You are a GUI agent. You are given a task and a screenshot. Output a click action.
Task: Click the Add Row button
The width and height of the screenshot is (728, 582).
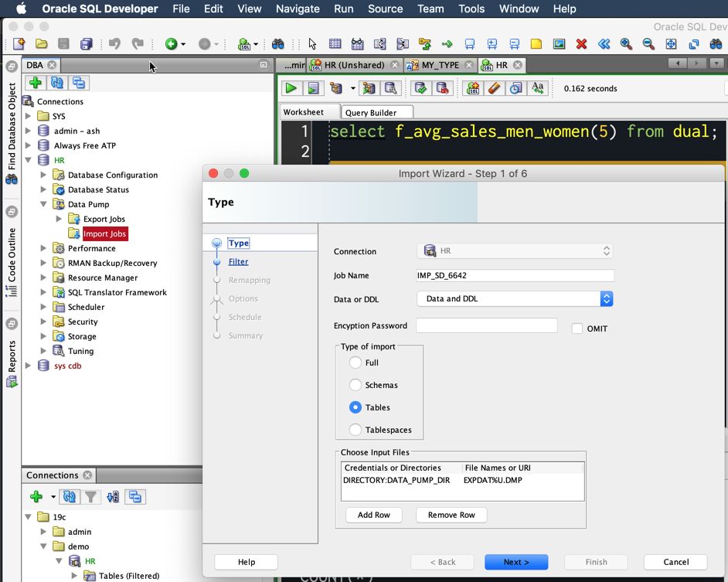(x=374, y=515)
